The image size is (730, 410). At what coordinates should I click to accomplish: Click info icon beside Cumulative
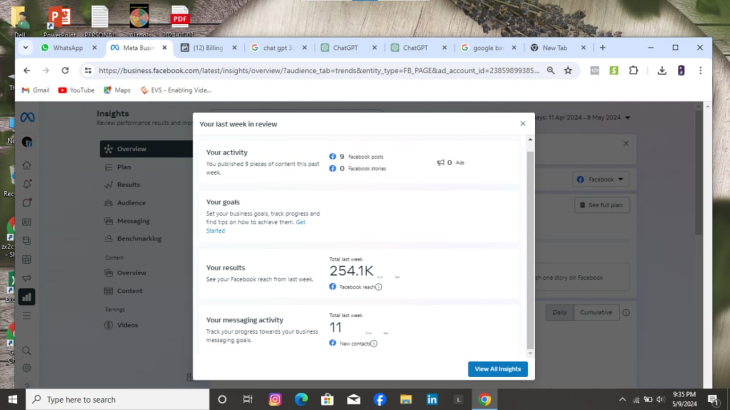pos(626,313)
